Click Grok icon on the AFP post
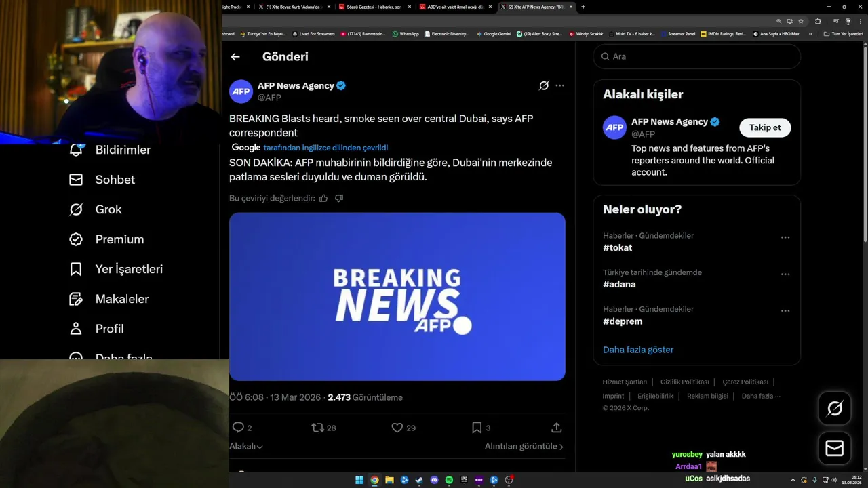This screenshot has width=868, height=488. 544,85
